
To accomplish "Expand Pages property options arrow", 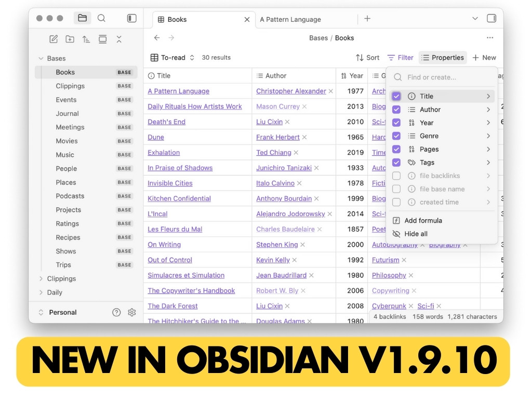I will click(x=488, y=149).
